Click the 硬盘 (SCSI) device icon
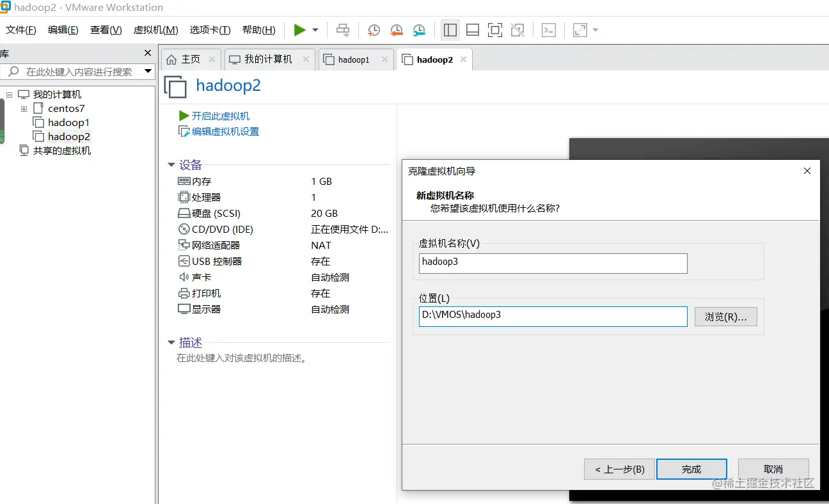The image size is (829, 504). tap(184, 214)
